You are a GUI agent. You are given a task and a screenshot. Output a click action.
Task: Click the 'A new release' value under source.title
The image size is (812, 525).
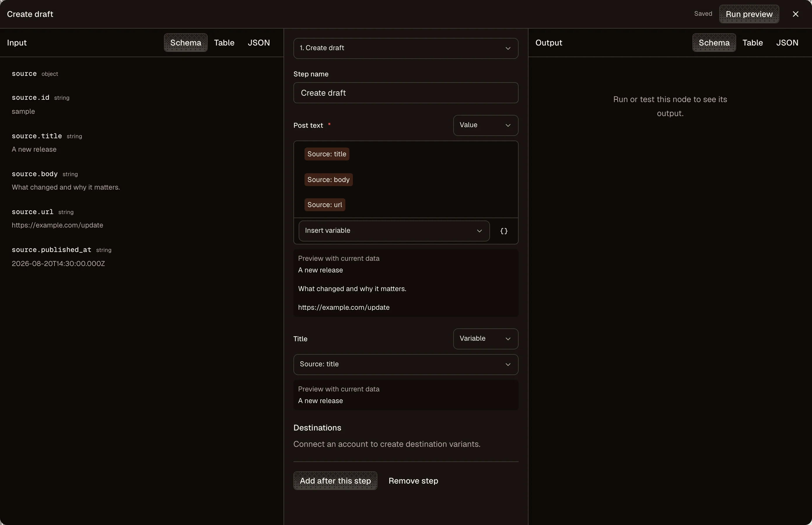point(34,149)
